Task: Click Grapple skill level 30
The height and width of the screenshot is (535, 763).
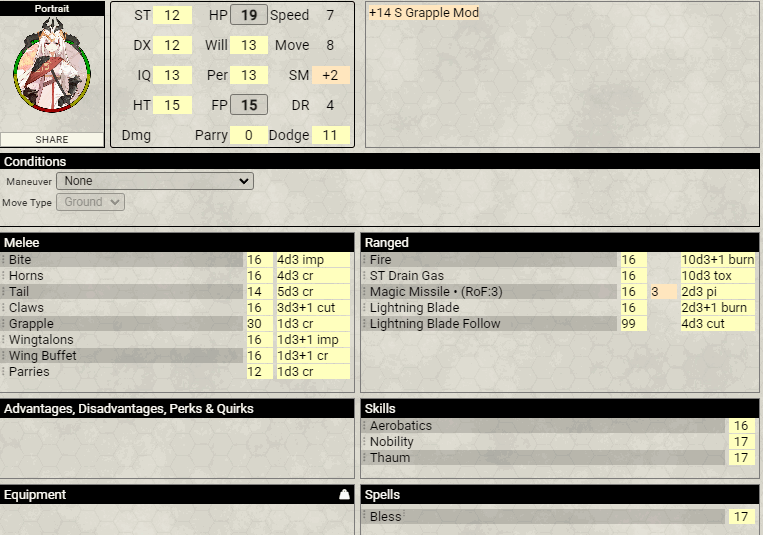Action: point(259,324)
